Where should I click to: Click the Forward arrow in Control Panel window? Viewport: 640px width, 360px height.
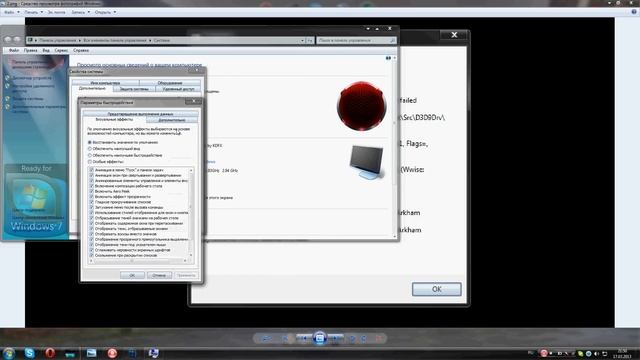tap(17, 40)
